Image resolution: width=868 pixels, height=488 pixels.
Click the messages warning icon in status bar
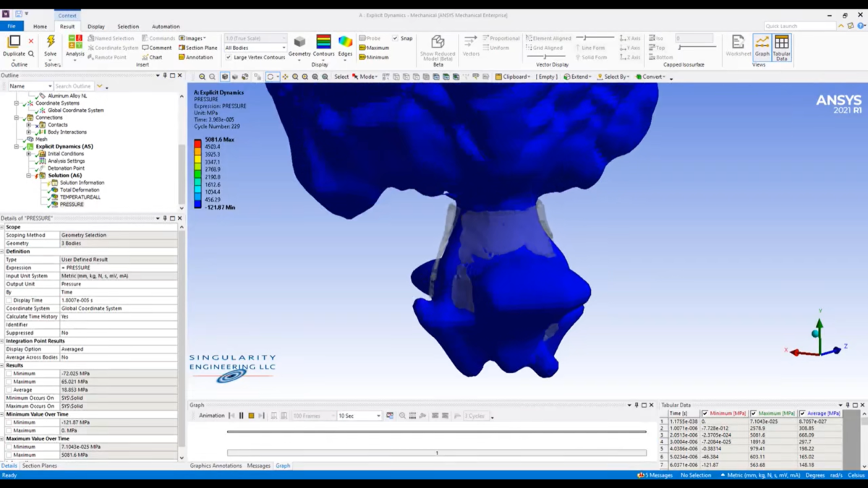coord(641,475)
